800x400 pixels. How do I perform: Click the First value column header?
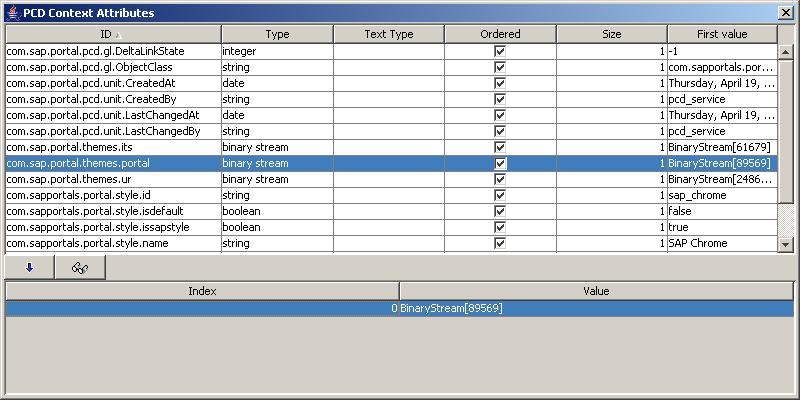click(721, 34)
